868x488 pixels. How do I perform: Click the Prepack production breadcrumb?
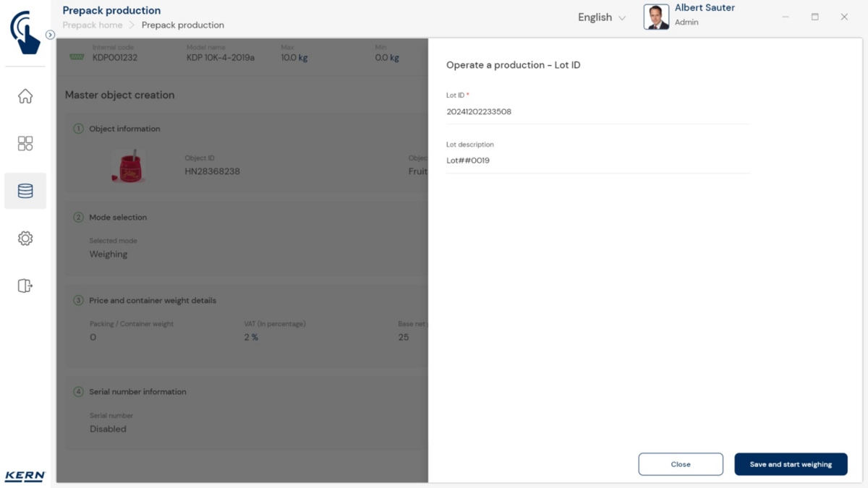pos(182,25)
